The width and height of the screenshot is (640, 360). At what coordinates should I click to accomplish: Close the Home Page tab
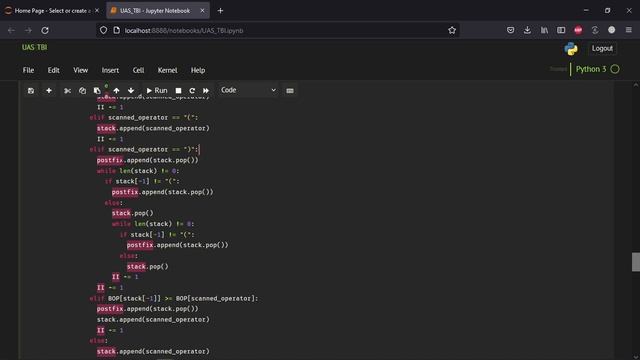(97, 11)
